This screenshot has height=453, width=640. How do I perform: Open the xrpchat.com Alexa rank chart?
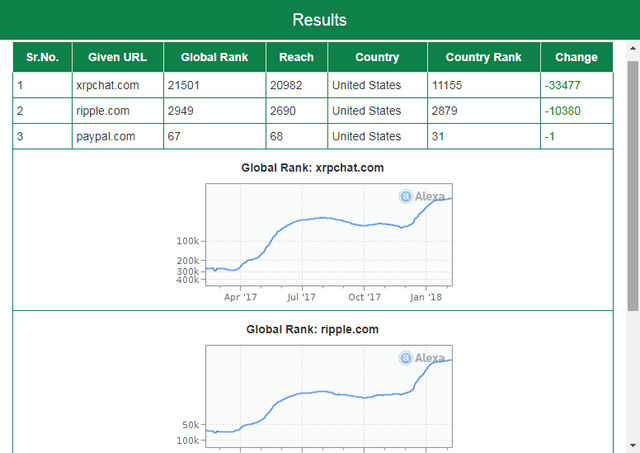329,235
